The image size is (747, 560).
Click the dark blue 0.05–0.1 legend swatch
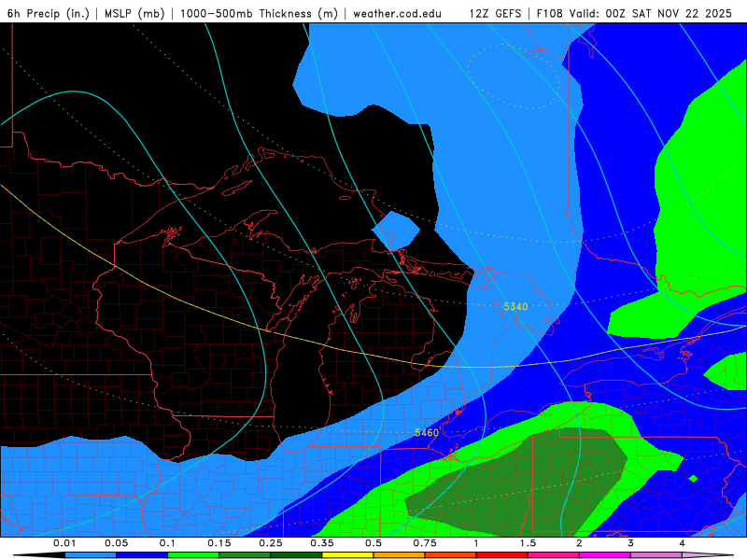pos(142,555)
